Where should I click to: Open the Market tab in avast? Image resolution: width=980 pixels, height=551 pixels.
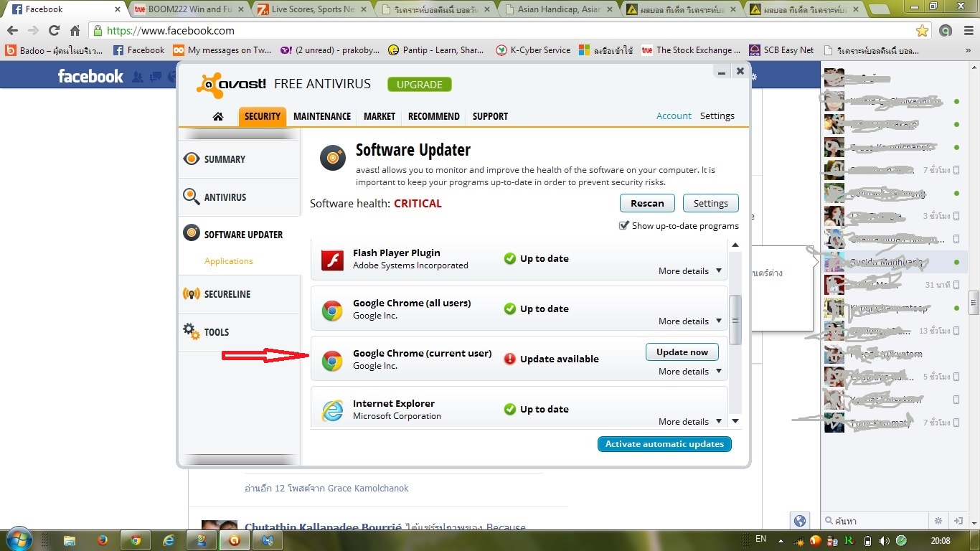(380, 116)
